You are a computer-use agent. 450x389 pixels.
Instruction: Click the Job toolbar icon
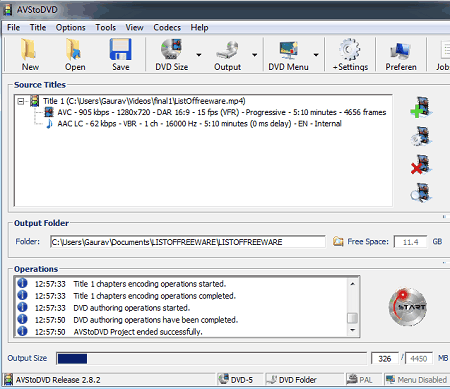(x=445, y=50)
